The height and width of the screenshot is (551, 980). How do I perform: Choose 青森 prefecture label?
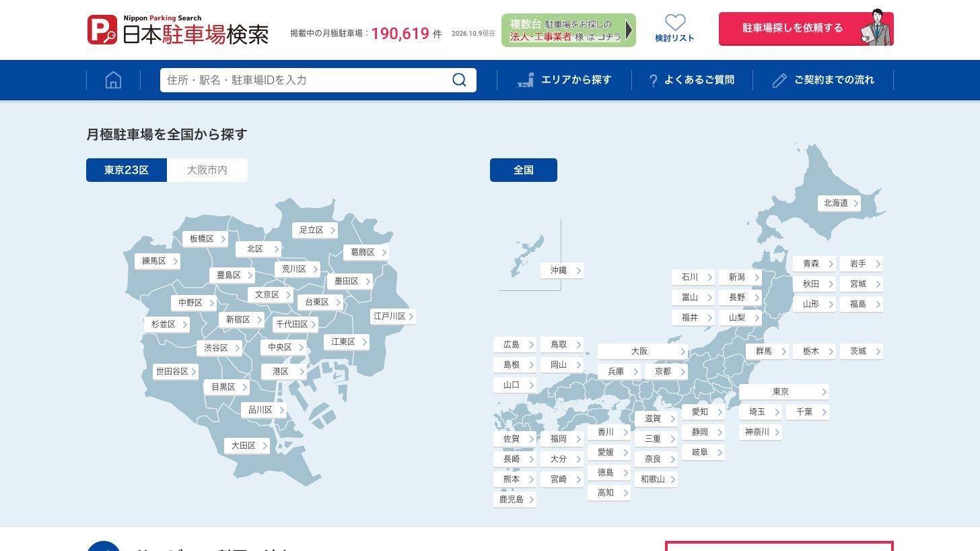814,263
